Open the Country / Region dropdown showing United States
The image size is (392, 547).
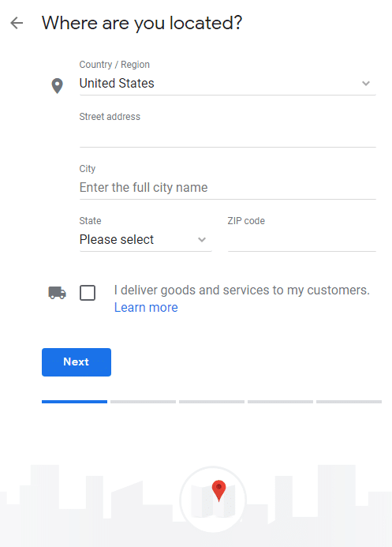pos(227,84)
